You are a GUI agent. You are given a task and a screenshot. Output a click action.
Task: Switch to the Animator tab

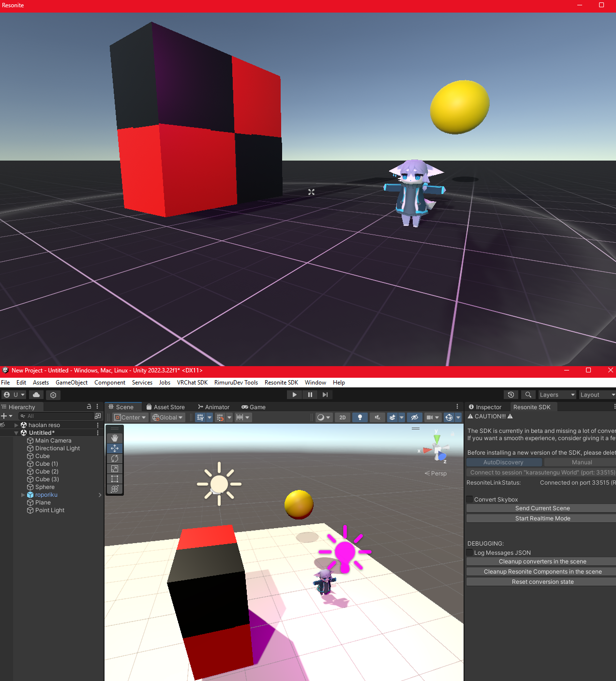click(x=213, y=407)
